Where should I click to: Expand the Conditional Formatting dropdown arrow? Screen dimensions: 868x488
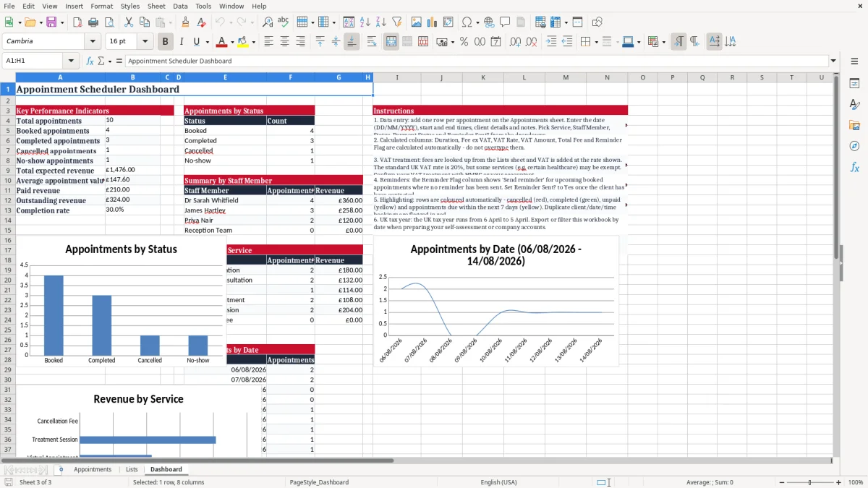[663, 42]
